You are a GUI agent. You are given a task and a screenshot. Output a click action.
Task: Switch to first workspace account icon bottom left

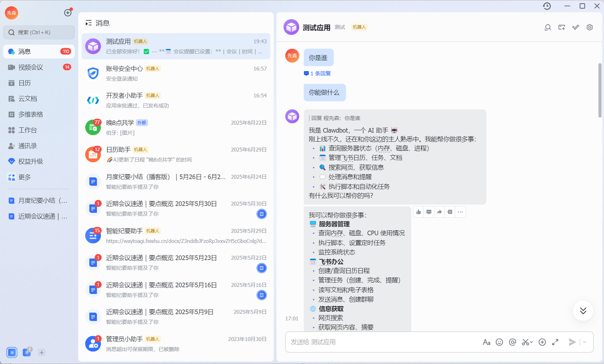pyautogui.click(x=12, y=352)
